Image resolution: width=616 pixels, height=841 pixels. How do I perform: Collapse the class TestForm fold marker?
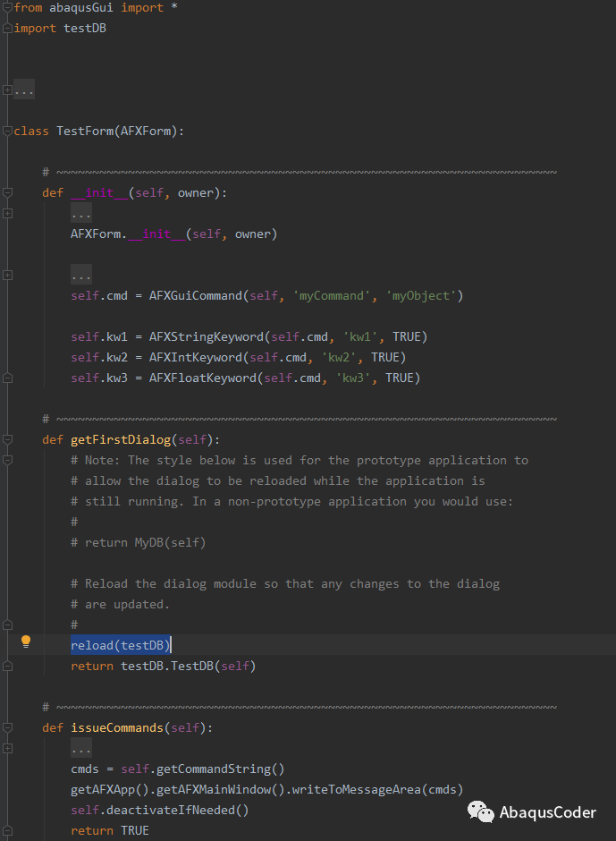click(7, 131)
